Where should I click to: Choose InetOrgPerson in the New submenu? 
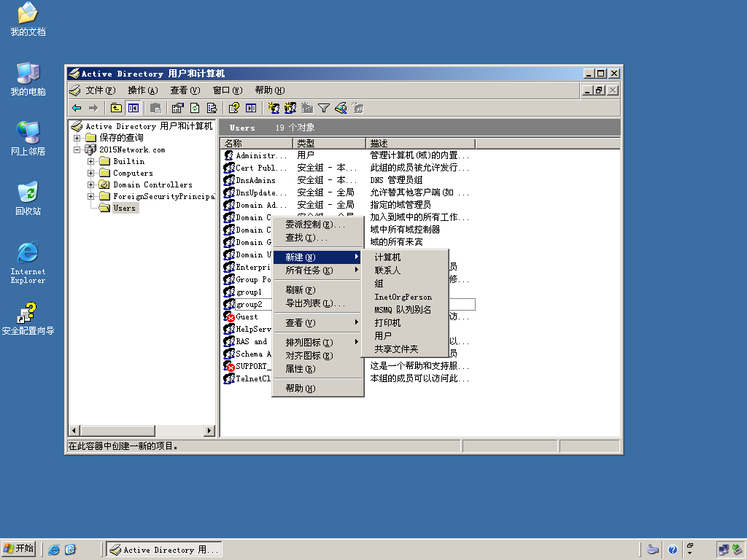(405, 297)
